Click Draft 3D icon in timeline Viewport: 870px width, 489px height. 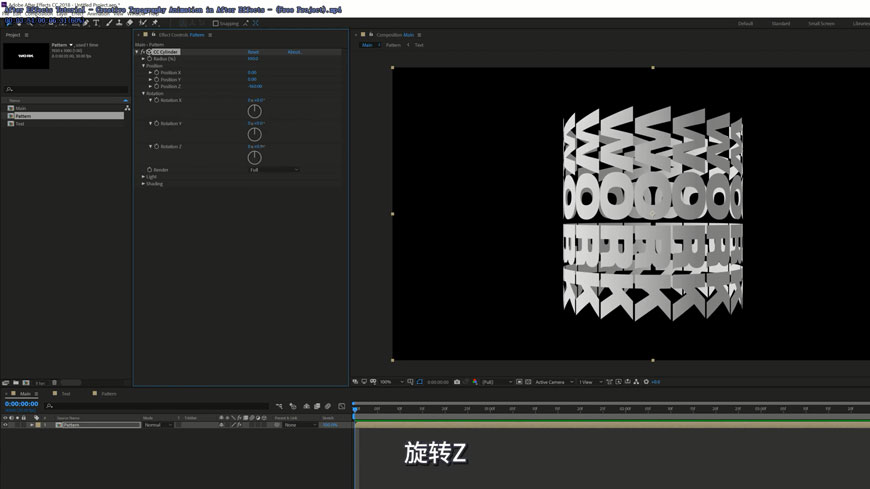pos(292,406)
